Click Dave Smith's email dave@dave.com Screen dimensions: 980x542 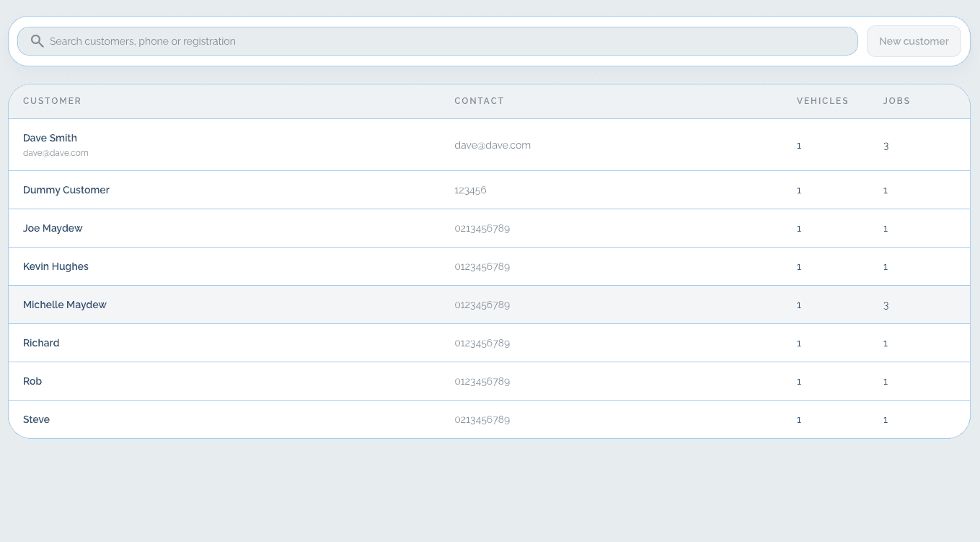point(493,145)
